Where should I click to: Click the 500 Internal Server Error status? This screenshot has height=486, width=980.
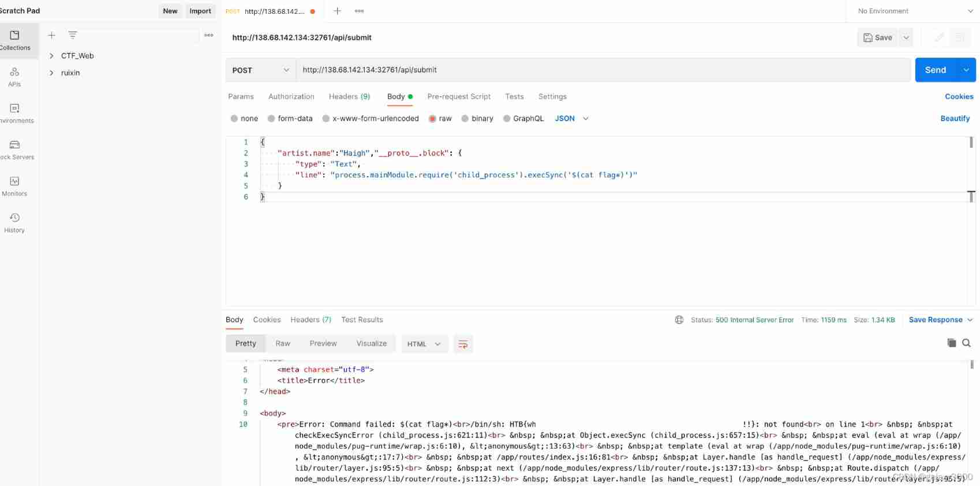[755, 320]
